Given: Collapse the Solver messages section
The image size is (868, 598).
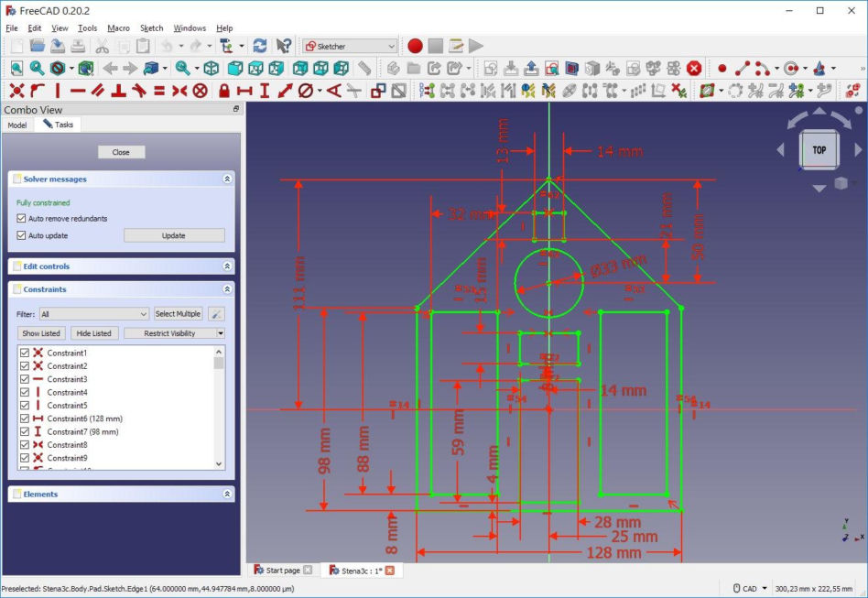Looking at the screenshot, I should click(227, 179).
